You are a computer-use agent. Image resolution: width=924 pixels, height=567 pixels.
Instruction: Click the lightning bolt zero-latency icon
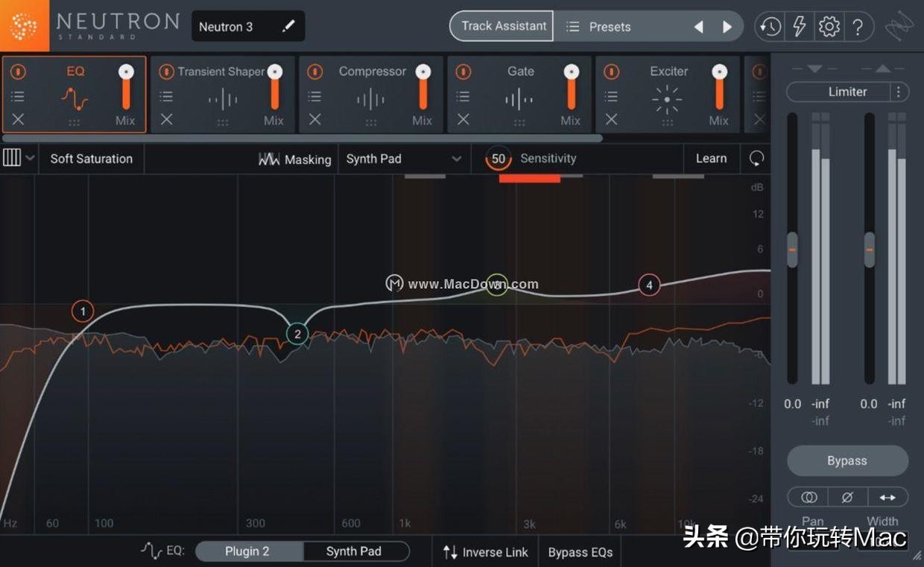799,26
